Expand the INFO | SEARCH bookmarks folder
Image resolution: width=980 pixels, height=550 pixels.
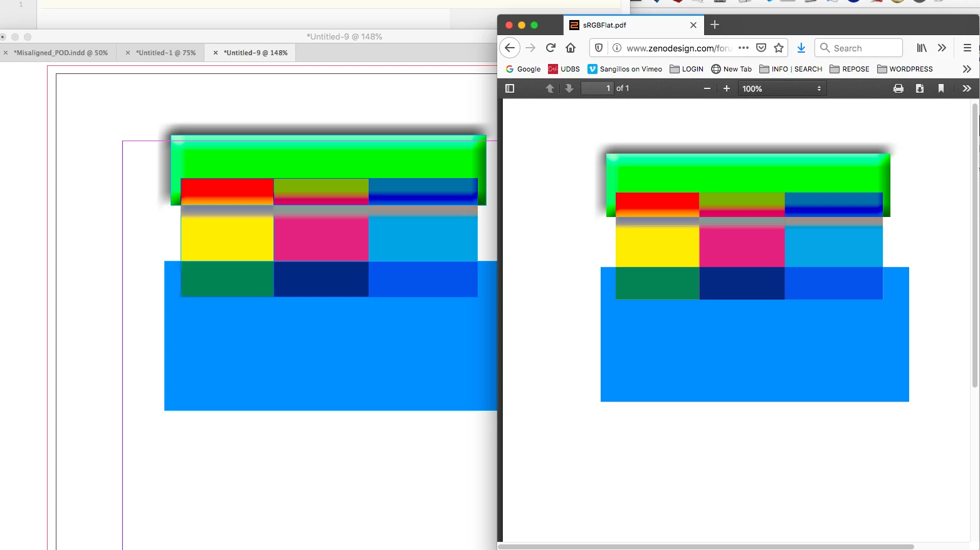(791, 69)
